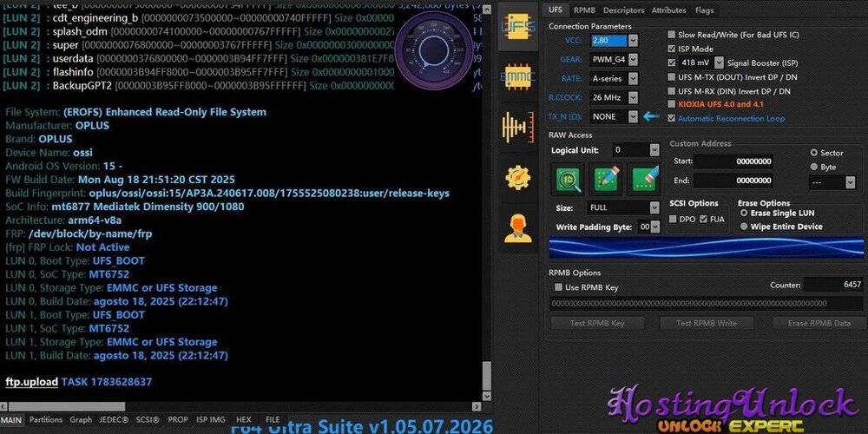Choose Erase Single LUN option
The height and width of the screenshot is (434, 868).
tap(744, 214)
